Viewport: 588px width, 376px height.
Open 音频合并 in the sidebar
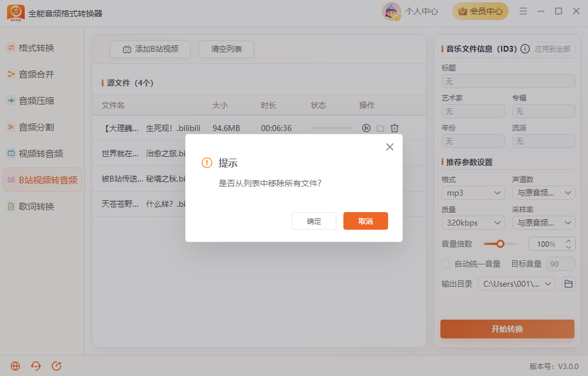pos(36,74)
